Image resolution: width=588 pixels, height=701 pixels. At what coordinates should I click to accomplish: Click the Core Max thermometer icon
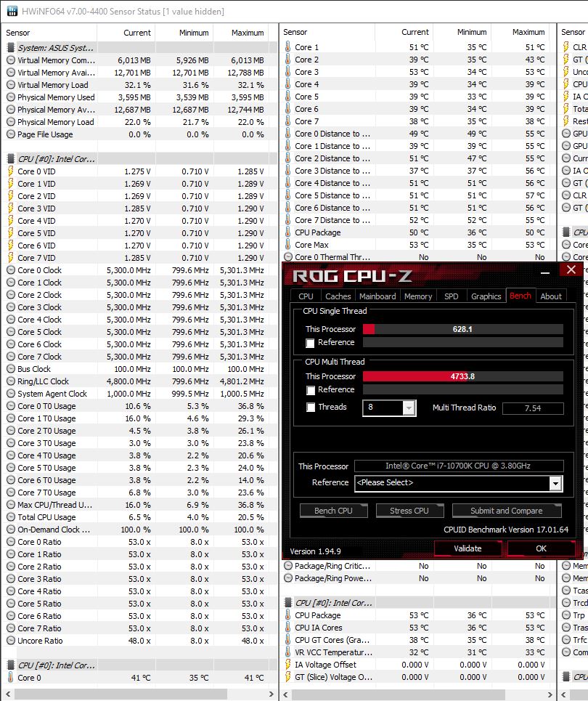tap(287, 245)
